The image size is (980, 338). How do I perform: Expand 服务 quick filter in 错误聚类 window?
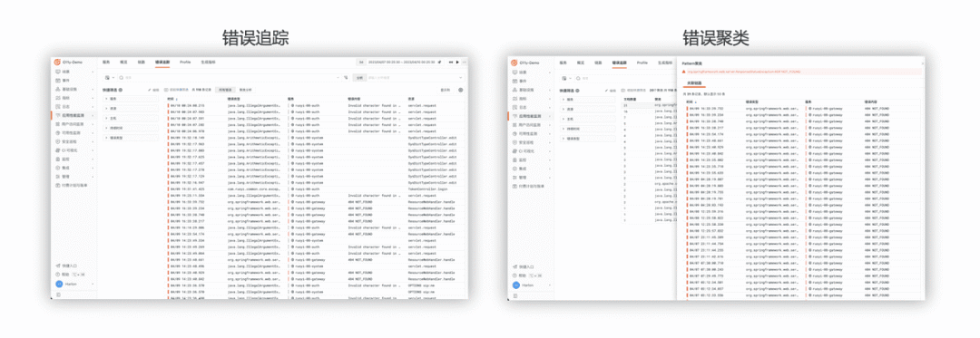[x=587, y=100]
